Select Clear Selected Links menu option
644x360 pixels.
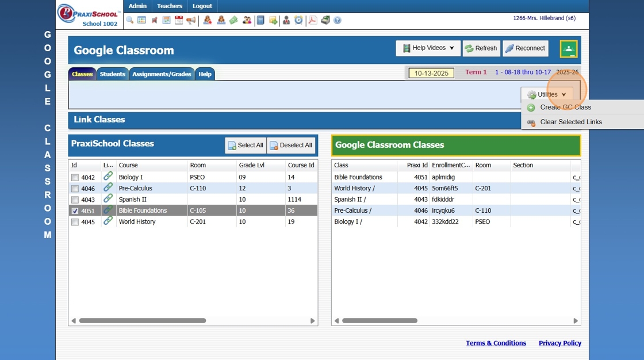(x=570, y=122)
